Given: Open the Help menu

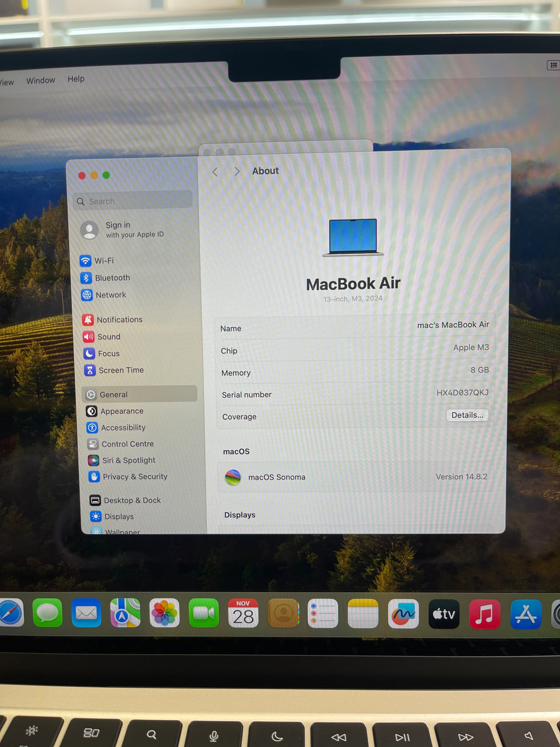Looking at the screenshot, I should point(76,79).
